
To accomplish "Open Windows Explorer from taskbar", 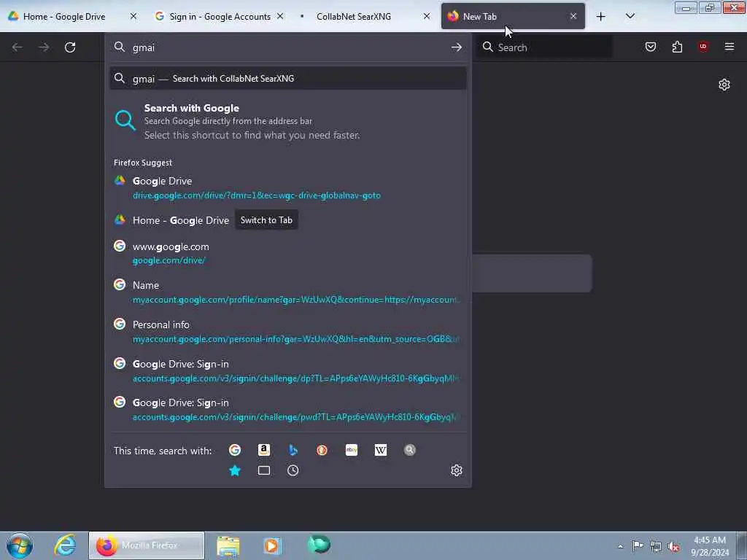I will click(x=228, y=545).
